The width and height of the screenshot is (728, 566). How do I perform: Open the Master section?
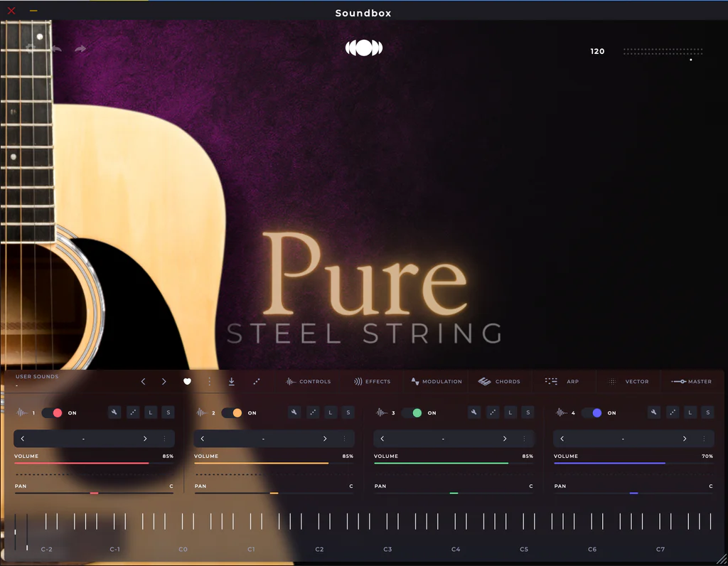point(692,381)
